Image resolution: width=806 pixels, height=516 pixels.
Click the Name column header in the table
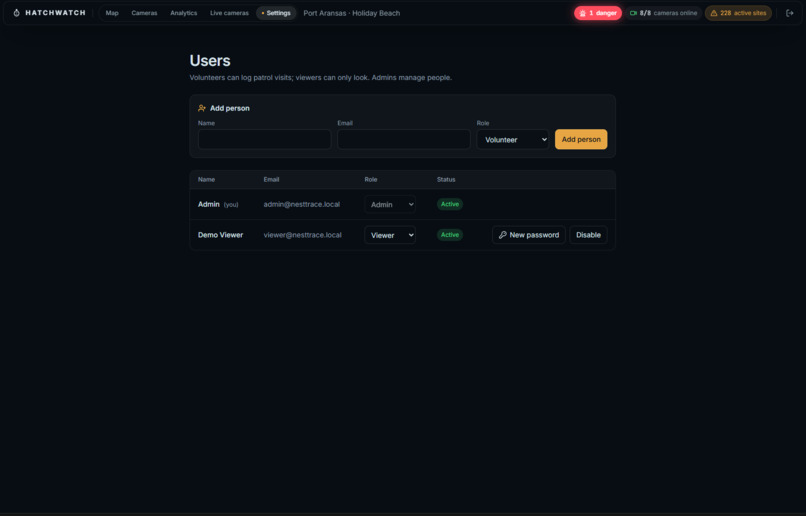[x=206, y=179]
